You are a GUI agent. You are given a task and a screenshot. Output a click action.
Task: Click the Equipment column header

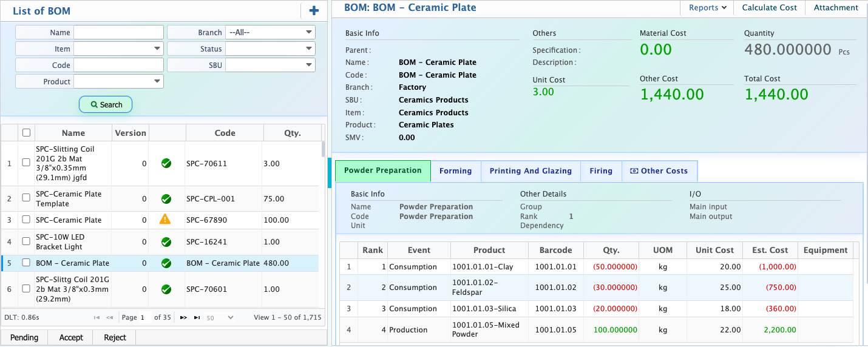(x=826, y=250)
